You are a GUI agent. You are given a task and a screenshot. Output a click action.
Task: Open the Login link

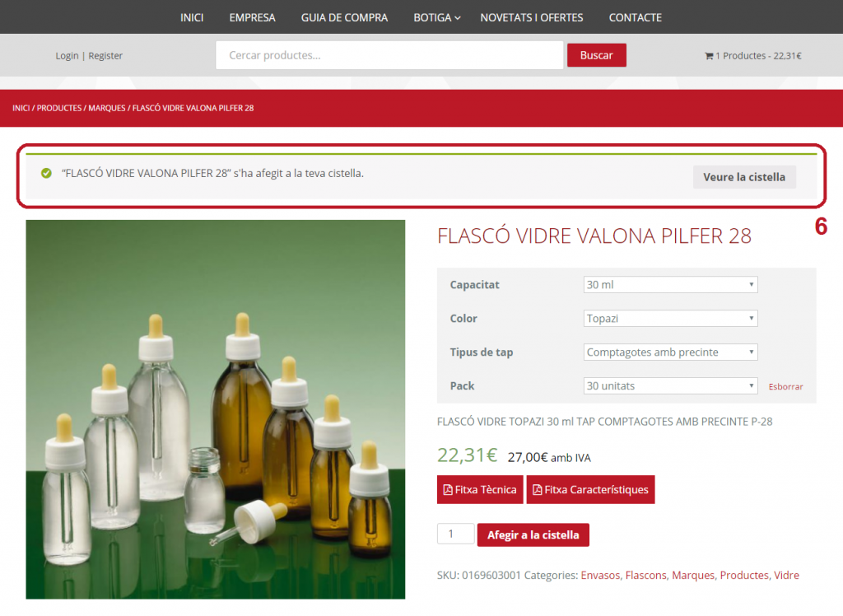pyautogui.click(x=67, y=56)
